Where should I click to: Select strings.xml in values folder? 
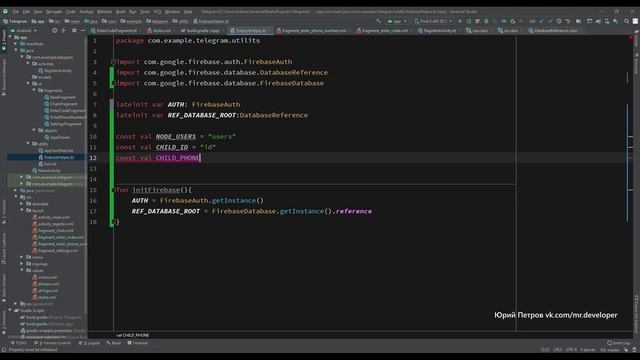pyautogui.click(x=48, y=291)
